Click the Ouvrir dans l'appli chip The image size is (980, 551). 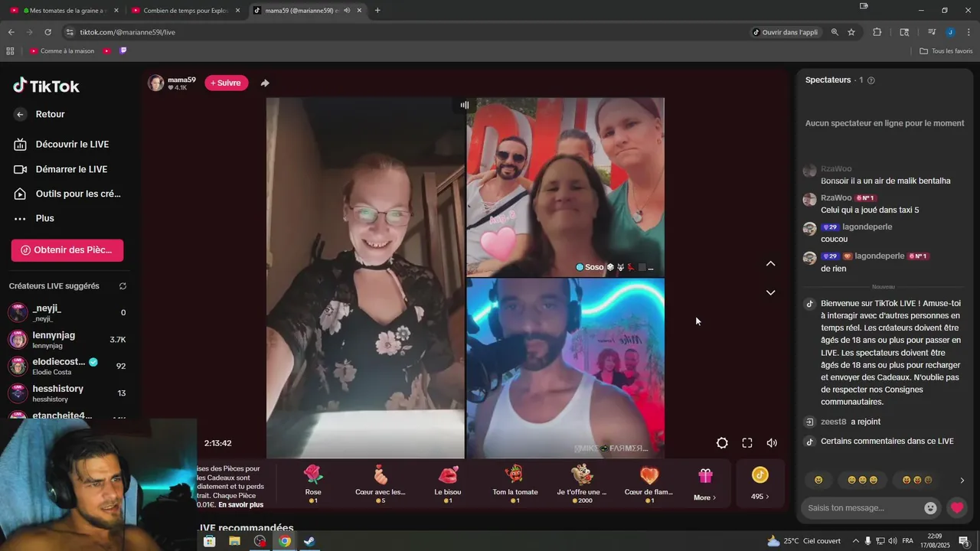pyautogui.click(x=785, y=32)
